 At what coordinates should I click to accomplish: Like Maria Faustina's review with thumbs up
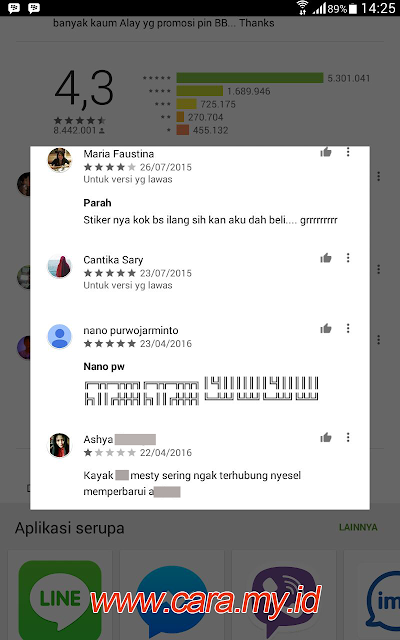click(x=326, y=152)
